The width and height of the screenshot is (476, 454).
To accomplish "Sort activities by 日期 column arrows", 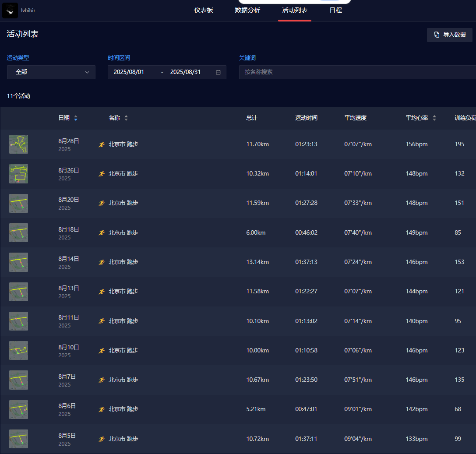I will coord(76,118).
